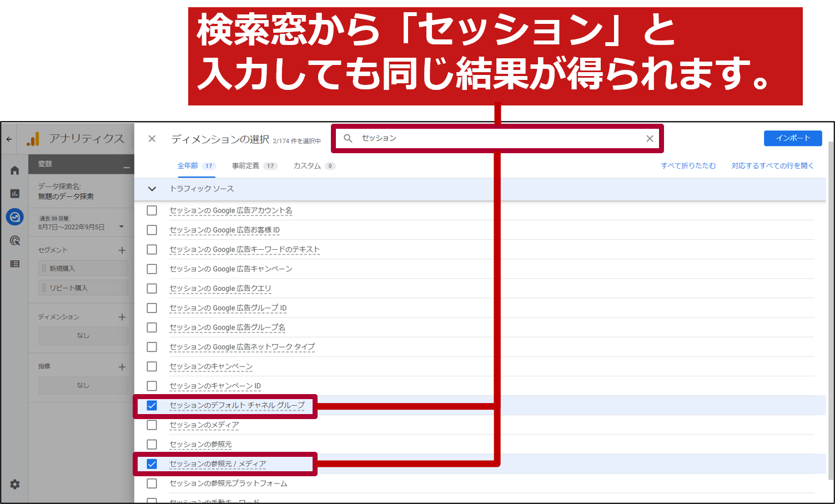Open the Advertising sidebar icon

(15, 240)
